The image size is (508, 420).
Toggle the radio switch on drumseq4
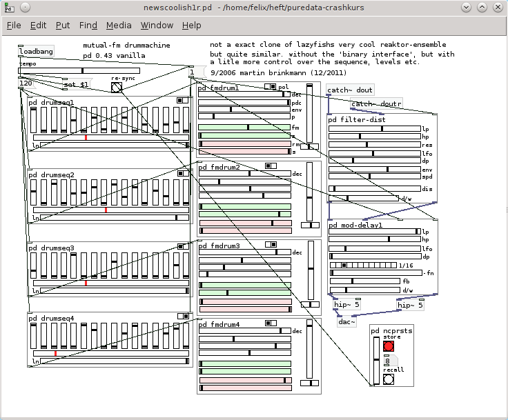coord(183,316)
